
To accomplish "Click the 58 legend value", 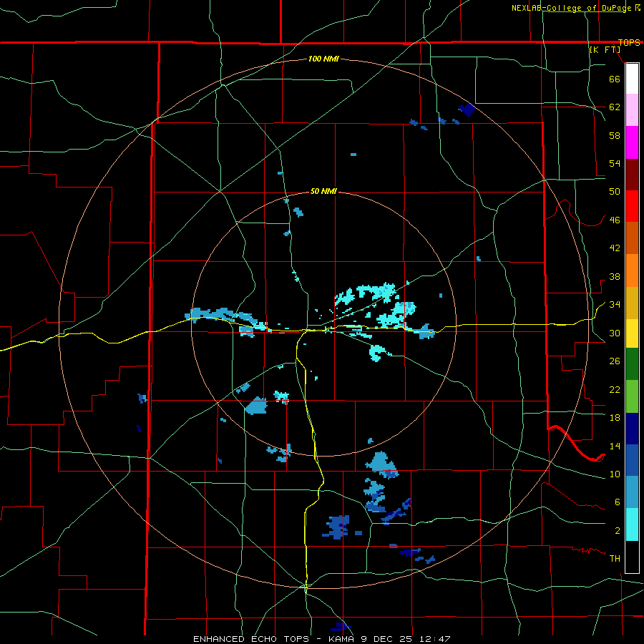I will [615, 135].
